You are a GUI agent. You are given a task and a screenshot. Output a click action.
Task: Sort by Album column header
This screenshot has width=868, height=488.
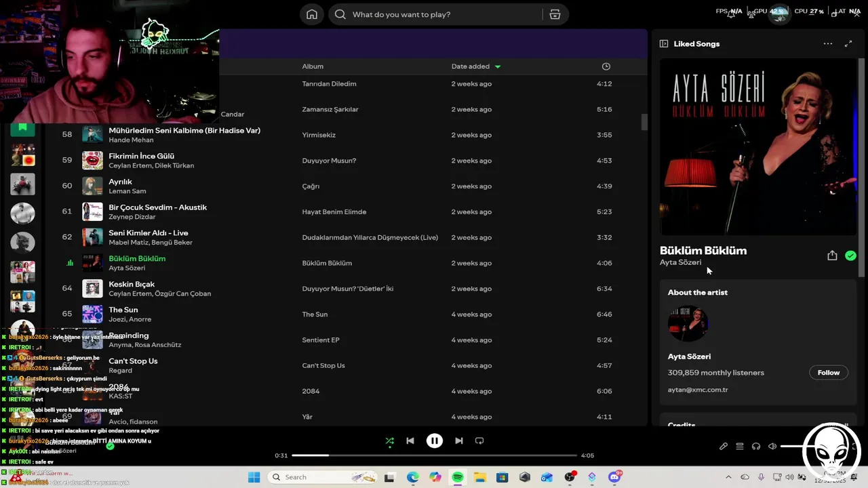click(x=313, y=66)
